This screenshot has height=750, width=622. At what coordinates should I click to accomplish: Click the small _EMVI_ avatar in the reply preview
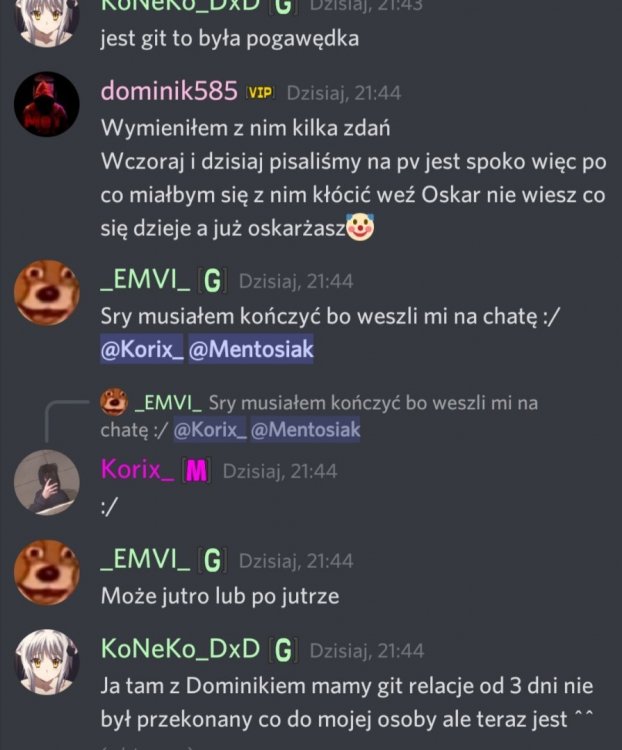[x=114, y=402]
